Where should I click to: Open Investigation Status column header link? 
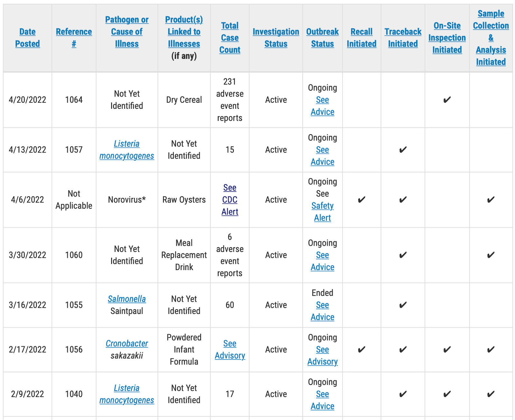pos(276,38)
